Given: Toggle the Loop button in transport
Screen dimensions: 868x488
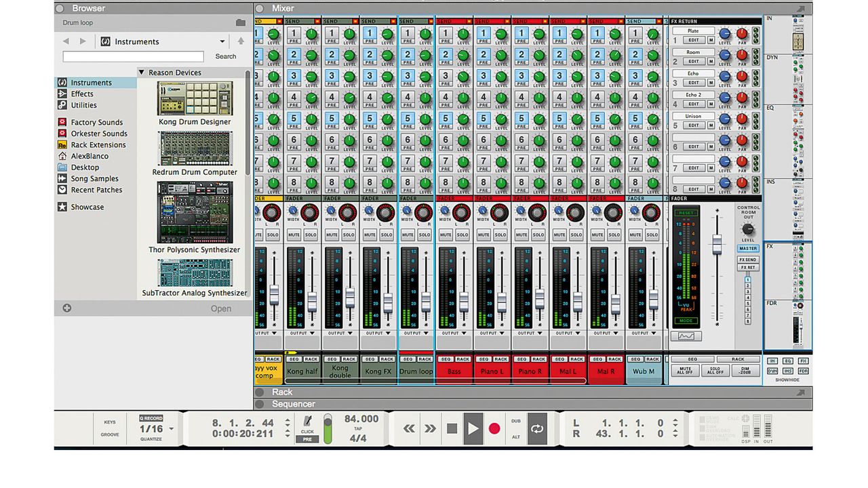Looking at the screenshot, I should pyautogui.click(x=537, y=428).
